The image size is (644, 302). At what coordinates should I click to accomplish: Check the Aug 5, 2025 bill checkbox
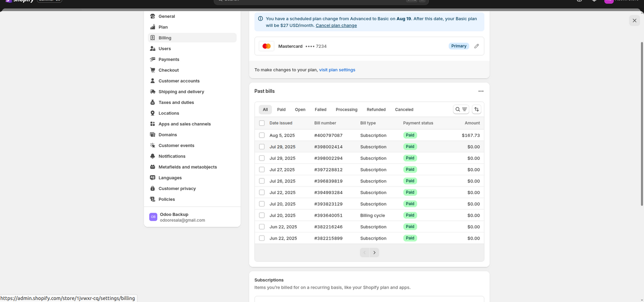[x=262, y=135]
